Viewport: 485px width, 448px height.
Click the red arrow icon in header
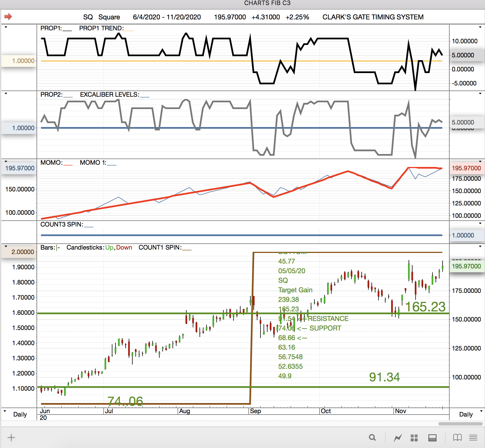[x=8, y=17]
